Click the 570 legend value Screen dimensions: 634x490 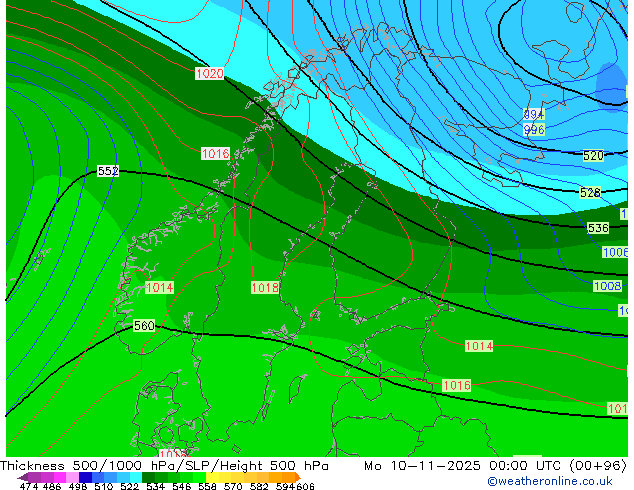[x=233, y=486]
